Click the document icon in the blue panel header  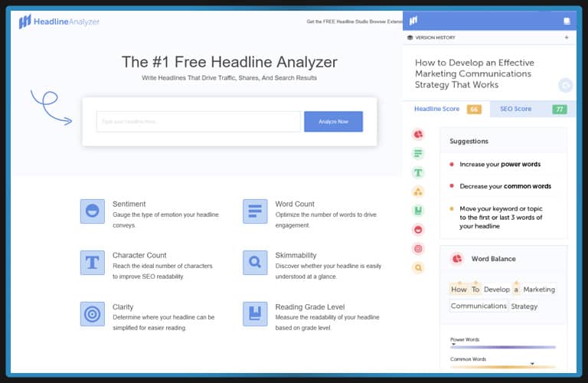click(567, 21)
